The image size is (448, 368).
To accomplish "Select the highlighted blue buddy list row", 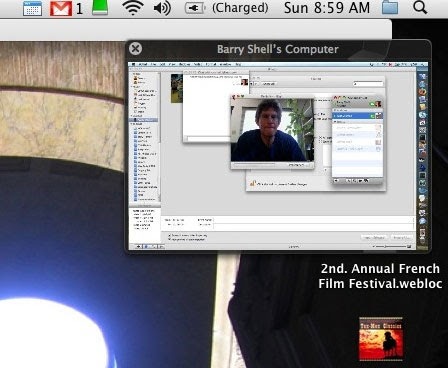I will 357,116.
